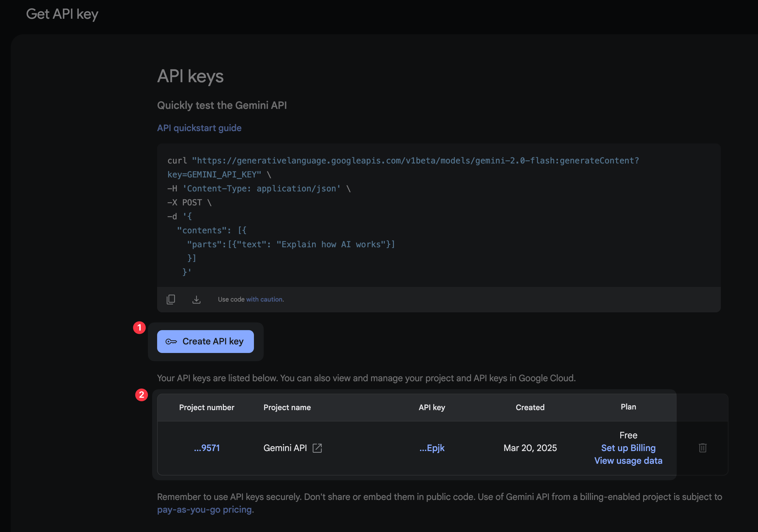This screenshot has height=532, width=758.
Task: Open pay-as-you-go pricing link
Action: click(205, 509)
